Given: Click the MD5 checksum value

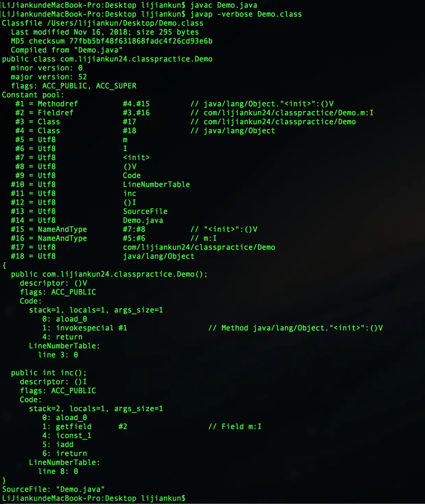Looking at the screenshot, I should (x=141, y=41).
